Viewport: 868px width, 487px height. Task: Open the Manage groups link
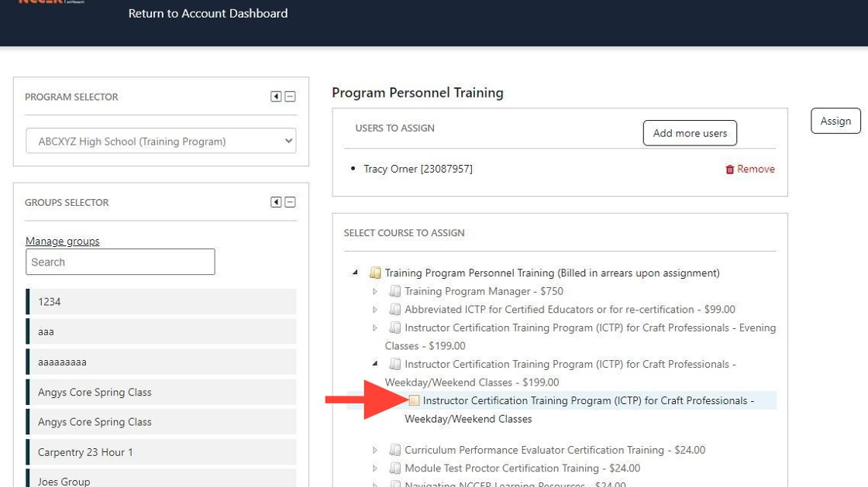tap(63, 241)
